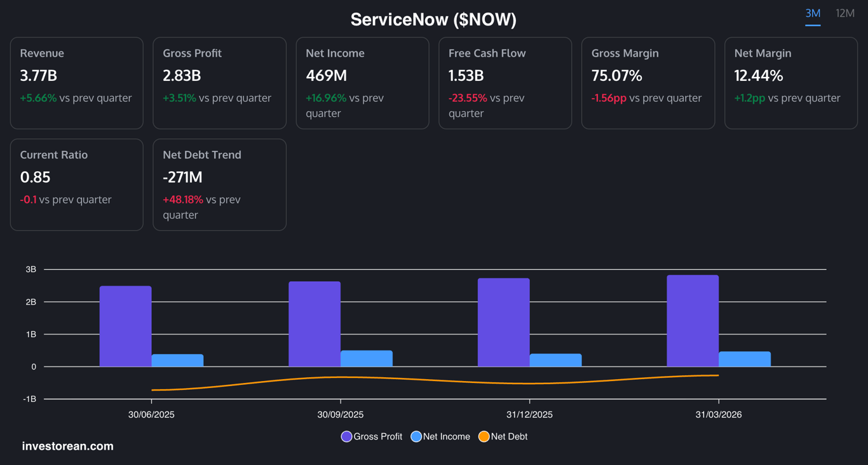868x465 pixels.
Task: Click the "469M" net income value
Action: tap(327, 76)
